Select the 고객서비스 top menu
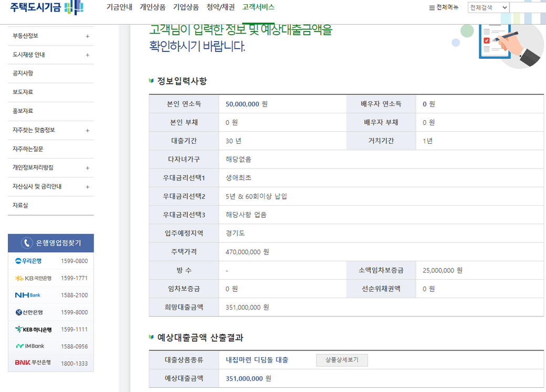 [258, 7]
